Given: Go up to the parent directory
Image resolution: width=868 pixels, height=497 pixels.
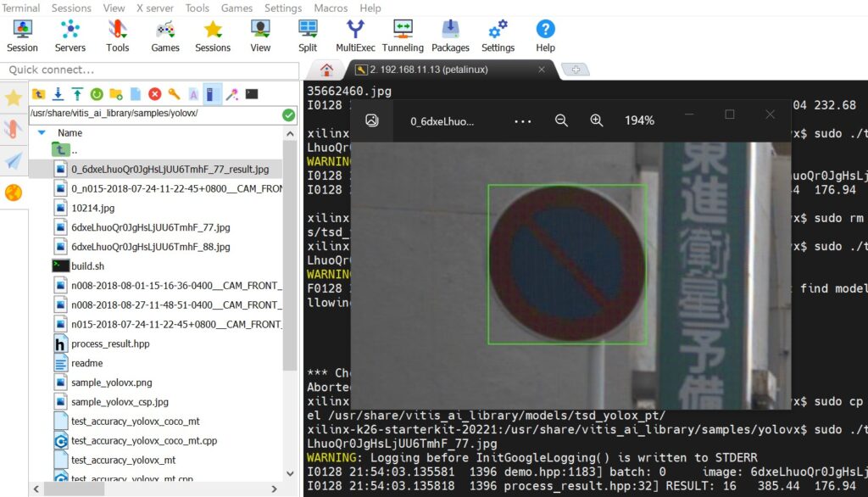Looking at the screenshot, I should (39, 95).
